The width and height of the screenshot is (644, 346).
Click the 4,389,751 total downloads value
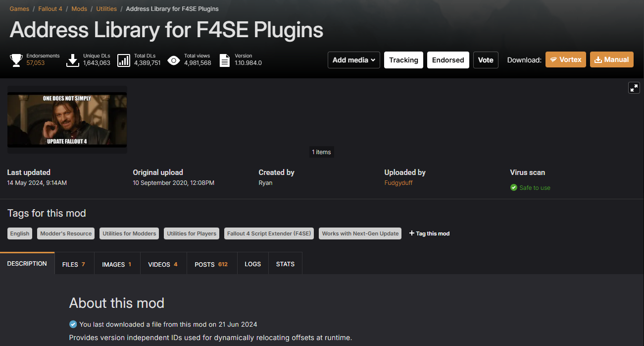[x=148, y=63]
